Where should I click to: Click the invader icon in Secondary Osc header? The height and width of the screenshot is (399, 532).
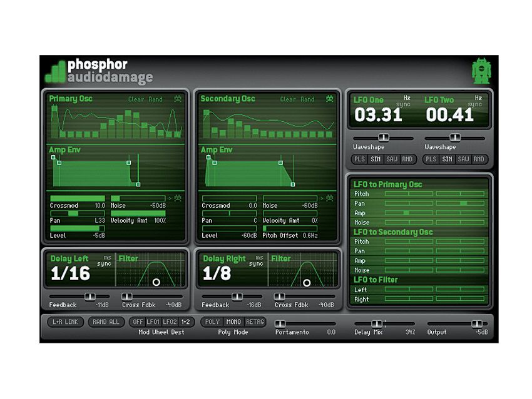pos(329,99)
